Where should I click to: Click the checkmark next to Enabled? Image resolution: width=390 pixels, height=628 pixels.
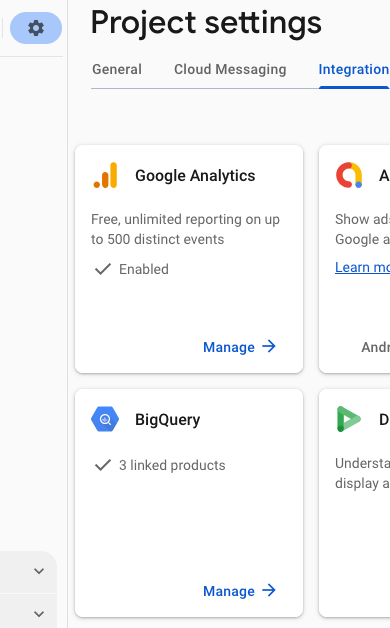(x=103, y=269)
